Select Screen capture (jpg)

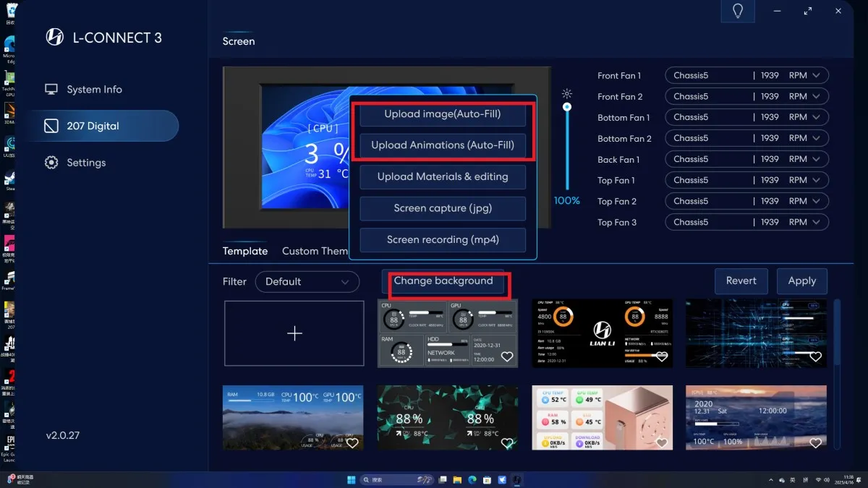[443, 208]
